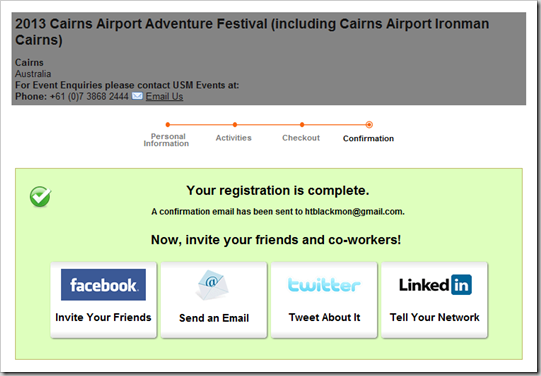541x376 pixels.
Task: Click the Facebook logo icon
Action: 103,285
